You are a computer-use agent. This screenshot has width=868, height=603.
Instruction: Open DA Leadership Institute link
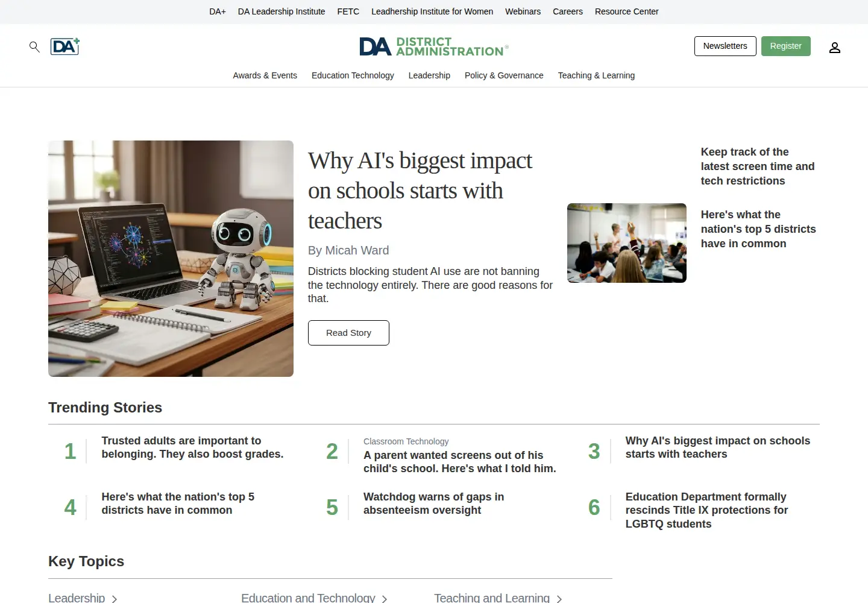point(281,11)
